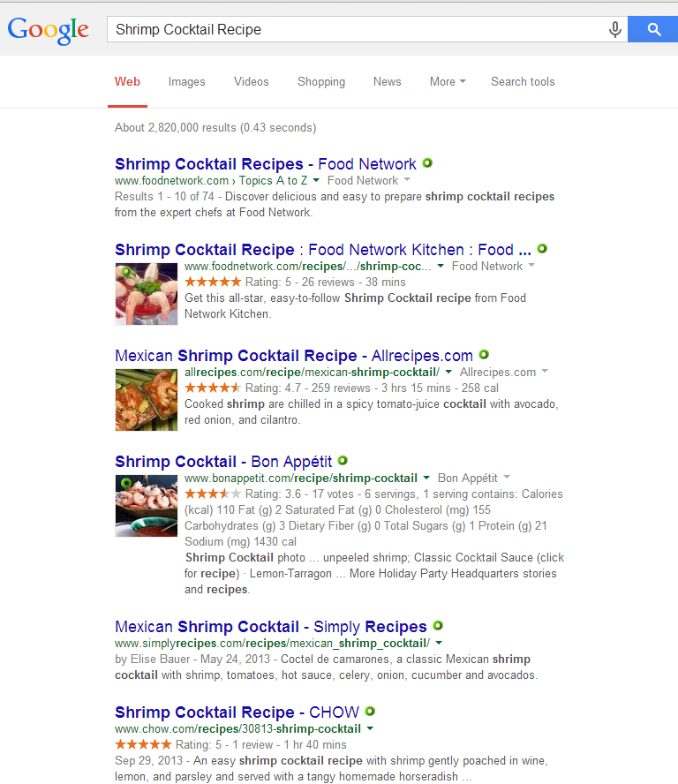The width and height of the screenshot is (678, 784).
Task: Click 'by Elise Bauer - May 24, 2013' text
Action: pyautogui.click(x=192, y=659)
